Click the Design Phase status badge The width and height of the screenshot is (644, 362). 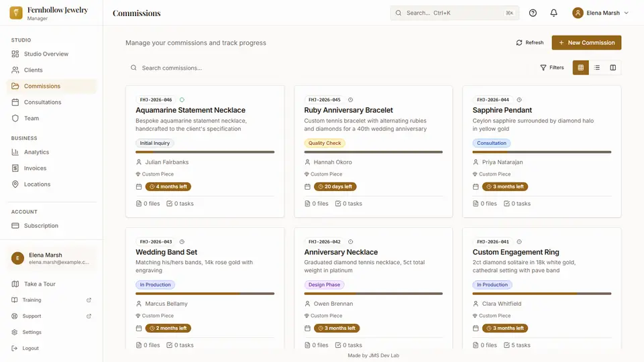click(324, 284)
